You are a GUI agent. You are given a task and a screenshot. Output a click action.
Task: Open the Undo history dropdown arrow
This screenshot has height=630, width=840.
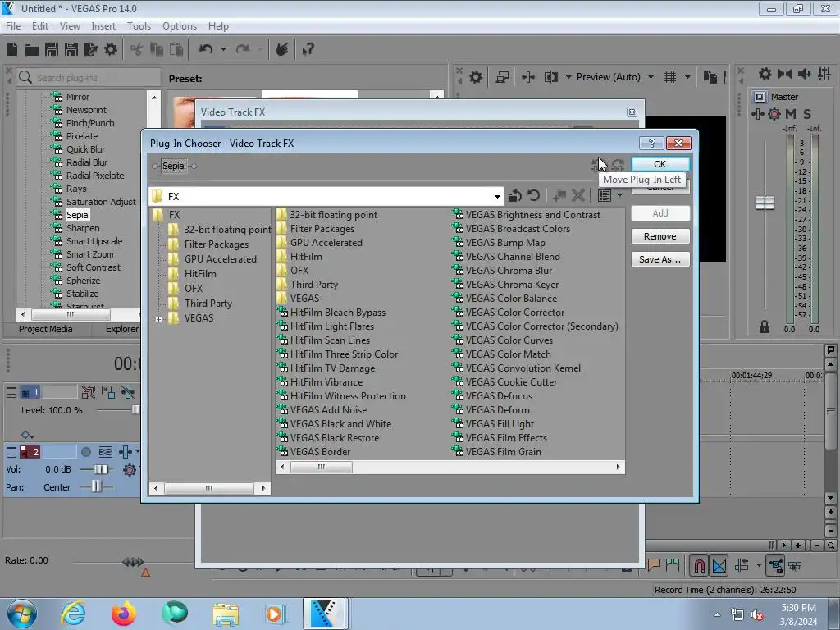[x=223, y=49]
